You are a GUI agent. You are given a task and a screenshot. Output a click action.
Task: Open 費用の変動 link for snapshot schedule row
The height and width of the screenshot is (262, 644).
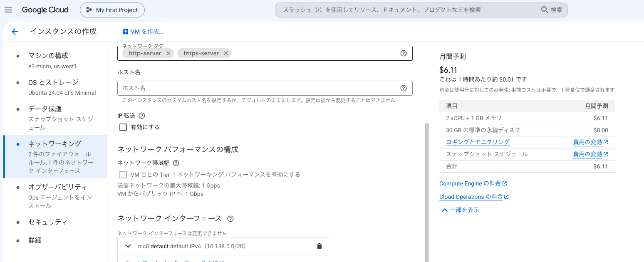[590, 154]
